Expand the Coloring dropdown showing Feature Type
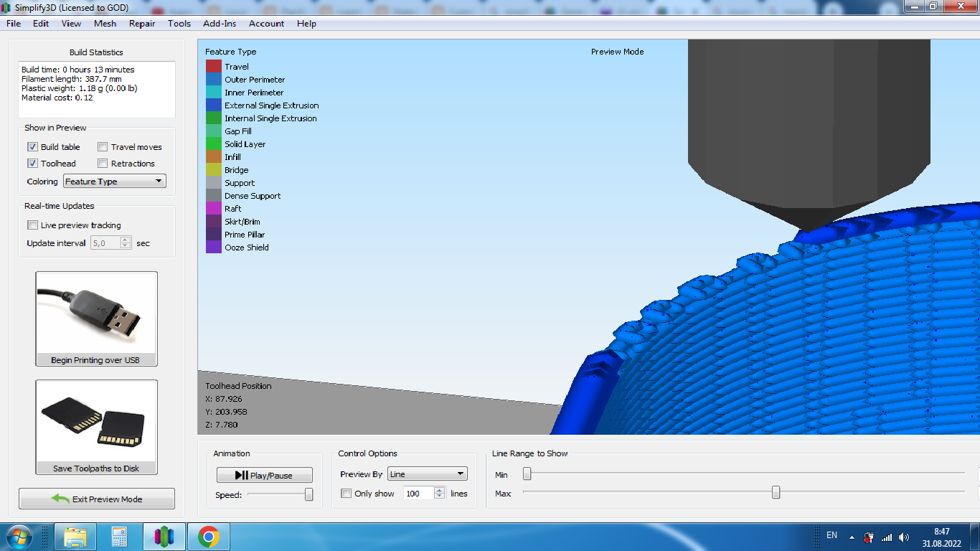The width and height of the screenshot is (980, 551). (x=115, y=182)
